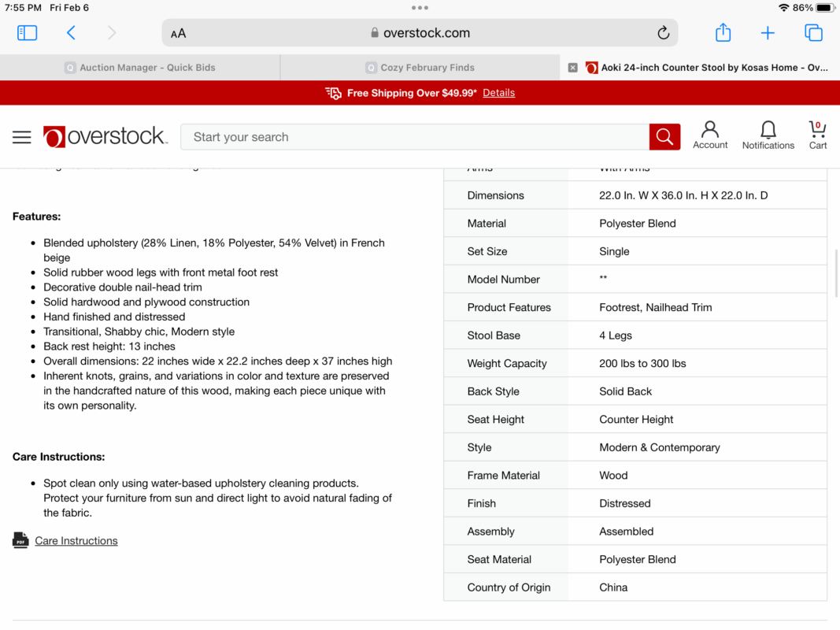Click the red search magnifier button
The image size is (840, 630).
tap(664, 137)
